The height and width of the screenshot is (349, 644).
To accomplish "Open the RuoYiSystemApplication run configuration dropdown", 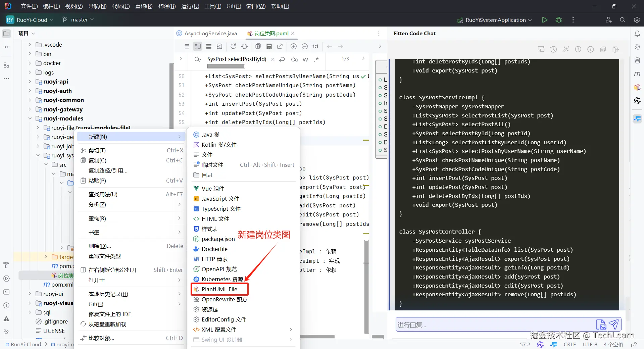I will pos(494,20).
